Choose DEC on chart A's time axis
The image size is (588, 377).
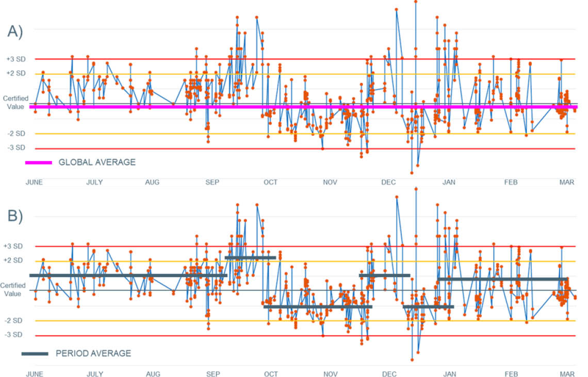388,182
